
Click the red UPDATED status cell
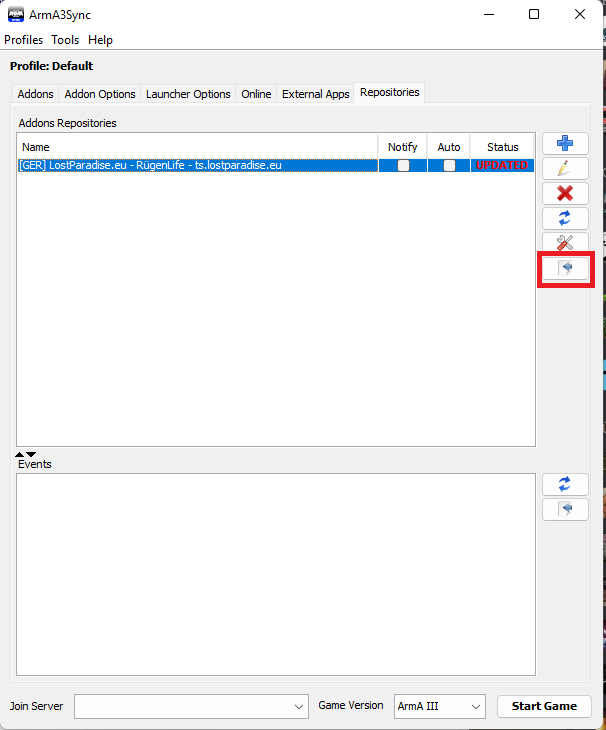coord(502,165)
